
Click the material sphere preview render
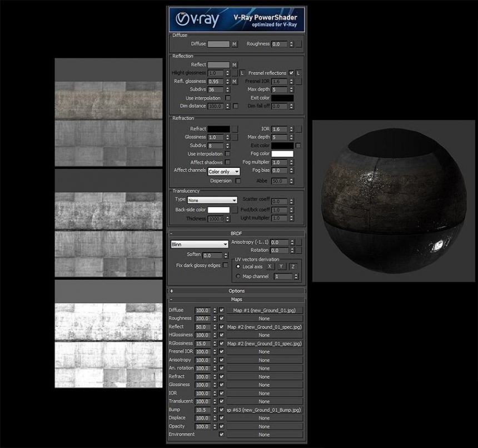coord(394,201)
